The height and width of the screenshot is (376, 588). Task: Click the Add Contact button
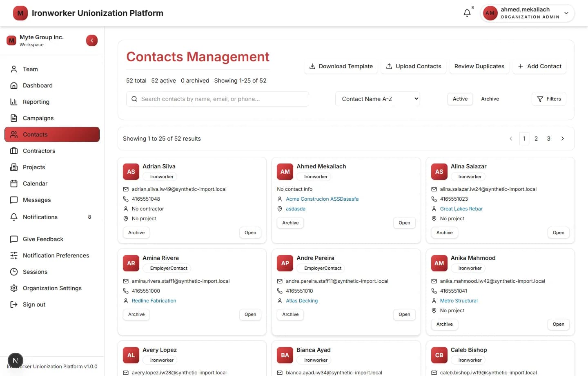coord(539,66)
